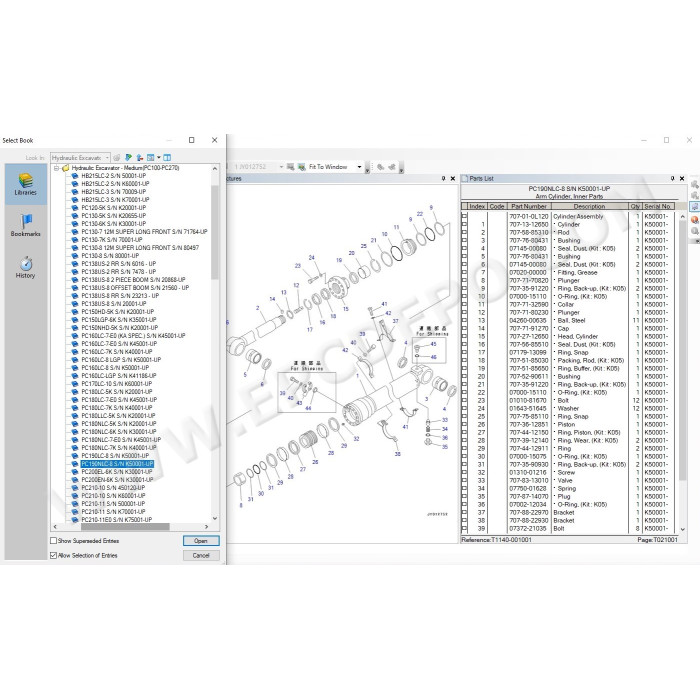Screen dimensions: 700x700
Task: Tick the checkbox for the index 26 Piston row
Action: coord(464,425)
